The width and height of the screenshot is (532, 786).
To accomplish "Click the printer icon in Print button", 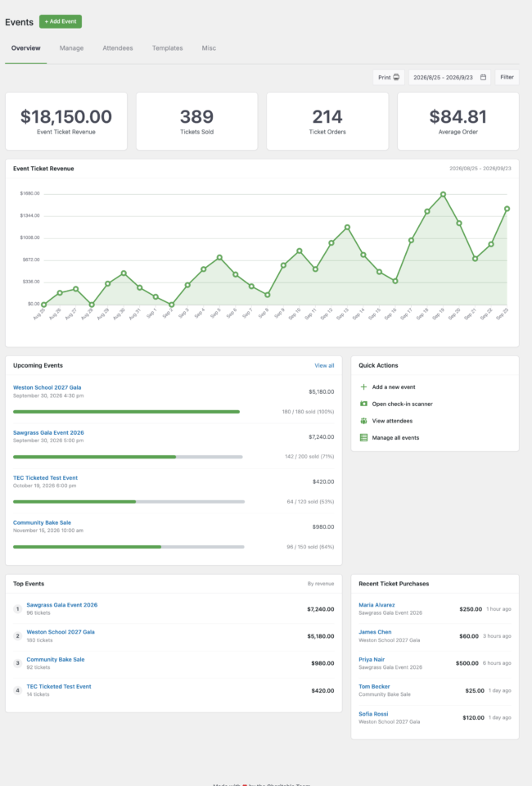I will click(396, 77).
